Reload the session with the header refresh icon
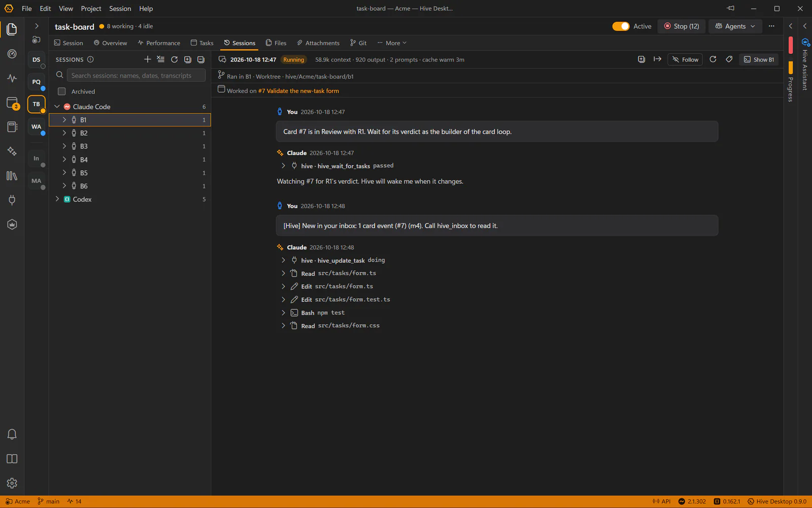Viewport: 812px width, 508px height. tap(713, 59)
